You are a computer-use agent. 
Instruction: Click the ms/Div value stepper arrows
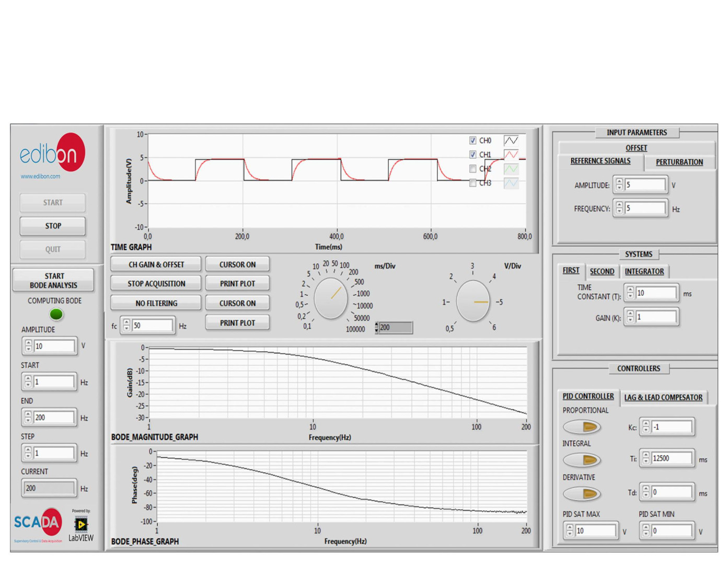click(x=376, y=328)
